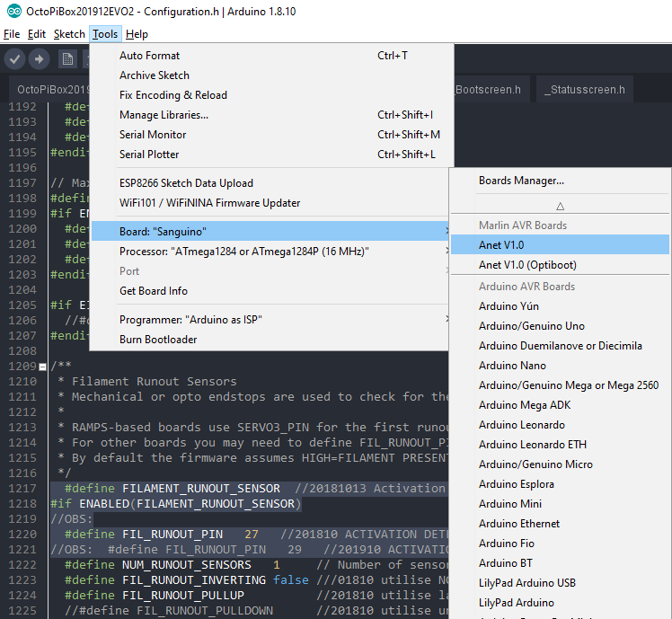Click NUM_RUNOUT_SENSORS on line 1222

click(x=187, y=565)
